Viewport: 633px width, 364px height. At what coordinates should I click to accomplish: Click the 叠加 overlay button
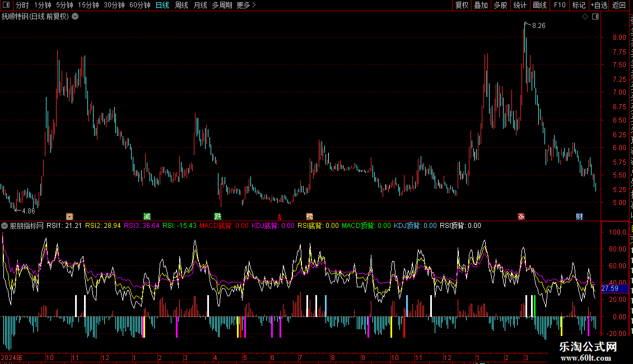(481, 5)
